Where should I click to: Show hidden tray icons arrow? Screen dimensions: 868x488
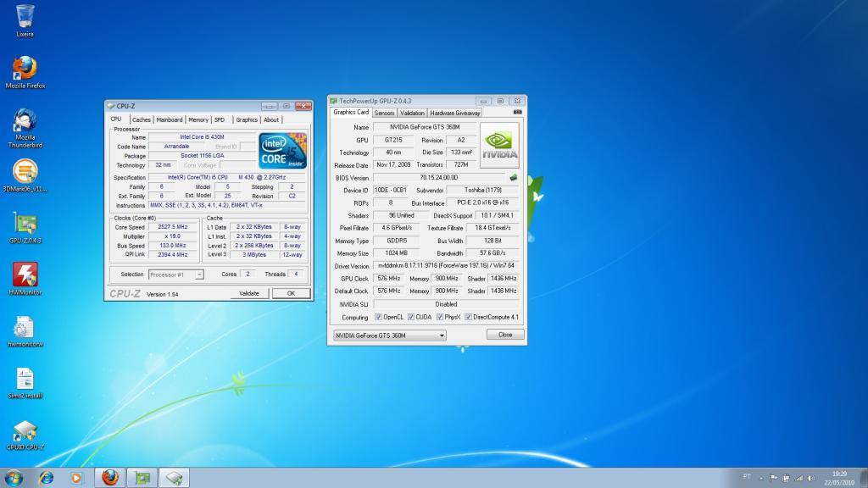(x=761, y=478)
